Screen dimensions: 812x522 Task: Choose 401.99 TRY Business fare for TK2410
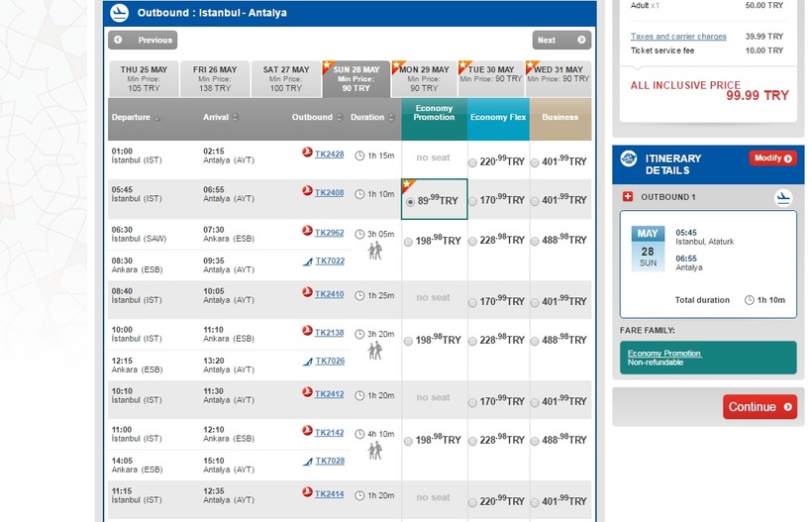point(535,303)
